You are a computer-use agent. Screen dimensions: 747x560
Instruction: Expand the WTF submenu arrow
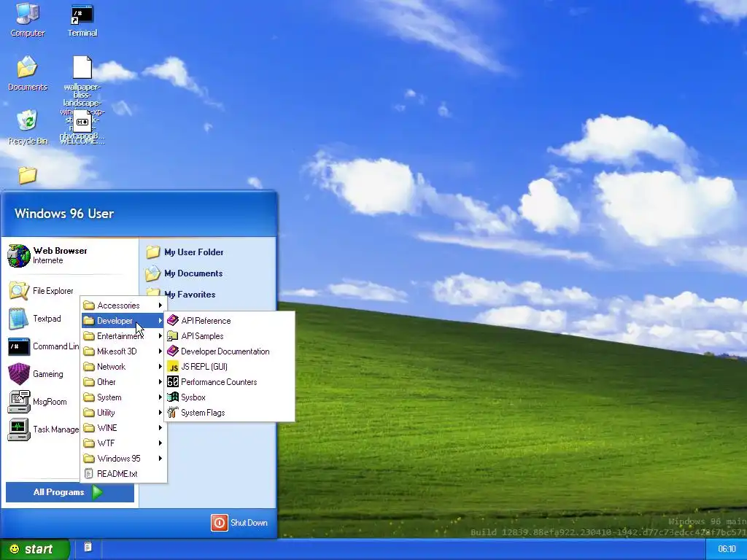(x=160, y=443)
